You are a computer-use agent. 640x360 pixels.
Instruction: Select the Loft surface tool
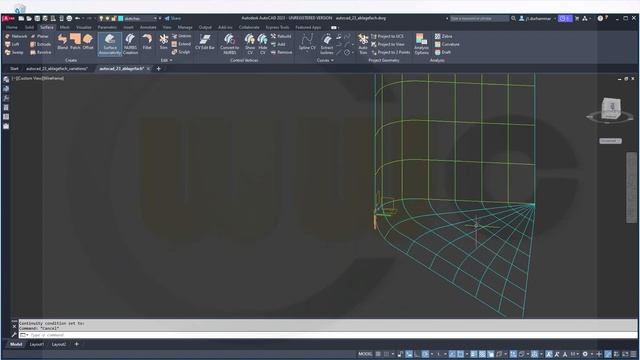point(12,44)
